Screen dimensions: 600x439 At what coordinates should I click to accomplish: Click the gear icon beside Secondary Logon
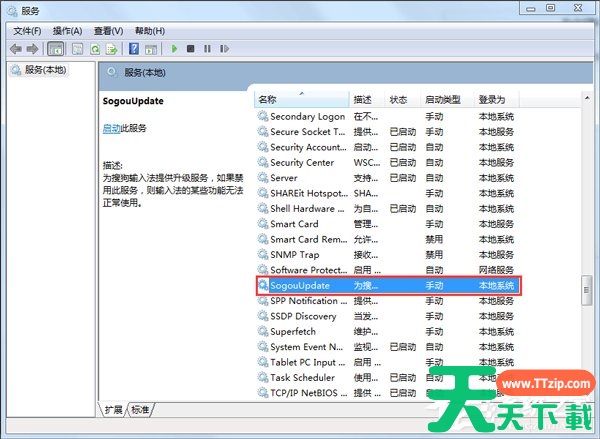(x=263, y=116)
